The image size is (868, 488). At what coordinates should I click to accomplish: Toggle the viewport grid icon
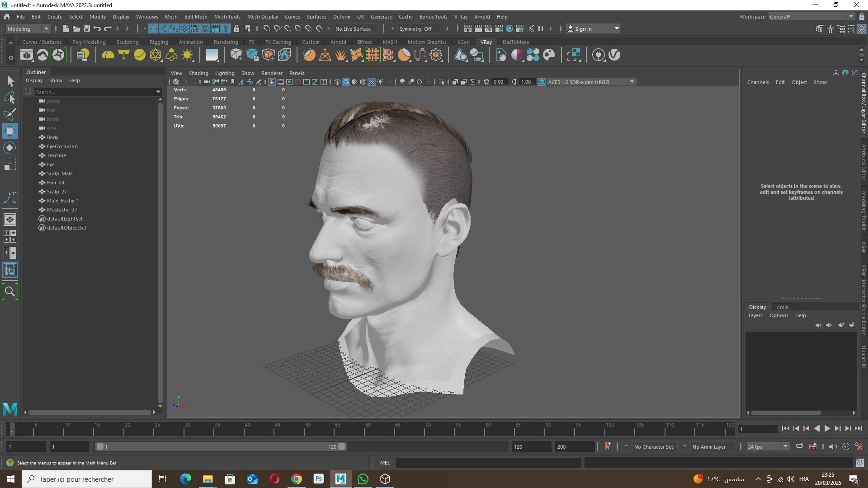point(272,82)
